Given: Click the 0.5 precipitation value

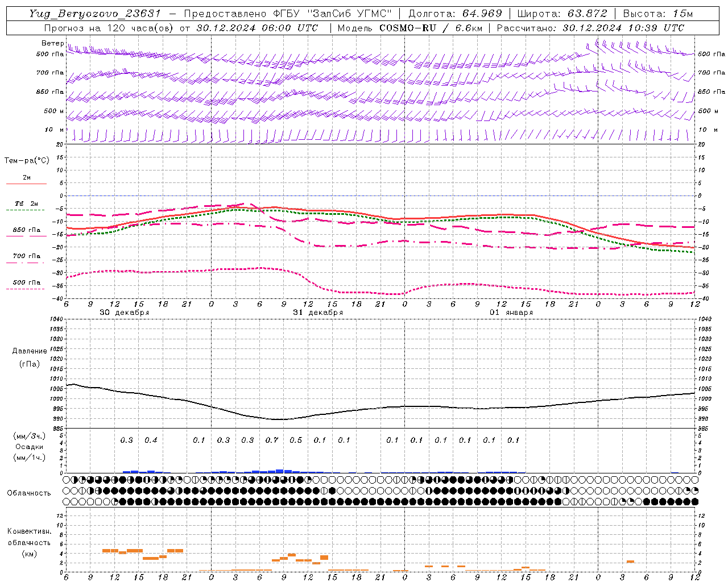Looking at the screenshot, I should (x=296, y=440).
